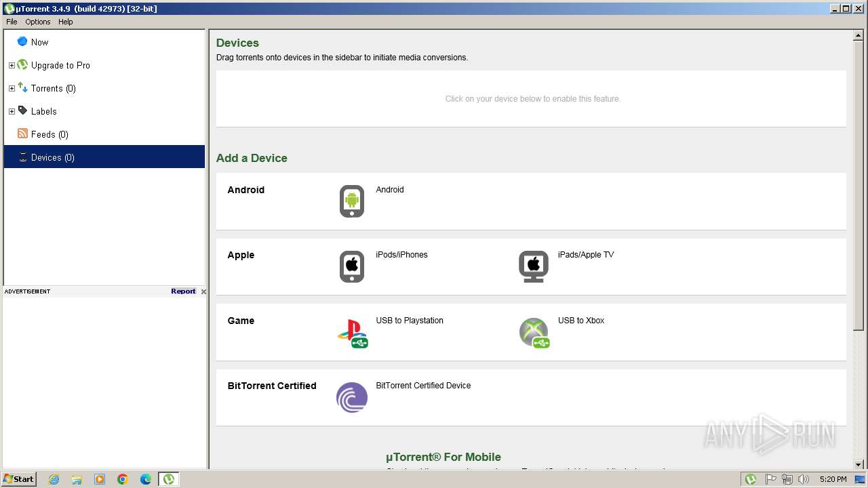Image resolution: width=868 pixels, height=488 pixels.
Task: Click the taskbar clock showing 5:20 PM
Action: 833,479
